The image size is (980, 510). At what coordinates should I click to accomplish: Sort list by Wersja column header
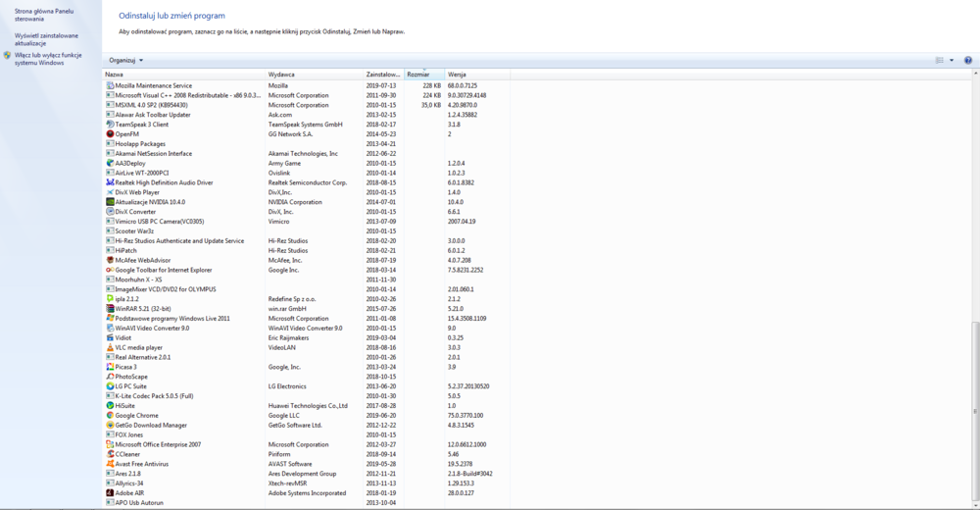point(477,75)
